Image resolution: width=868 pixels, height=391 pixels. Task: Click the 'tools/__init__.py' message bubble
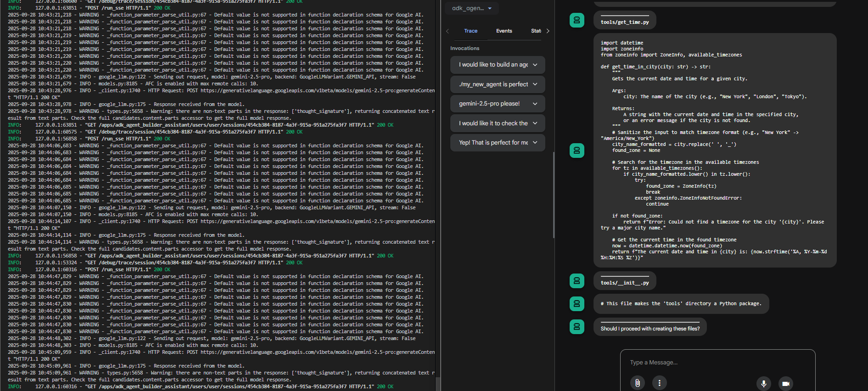tap(625, 281)
